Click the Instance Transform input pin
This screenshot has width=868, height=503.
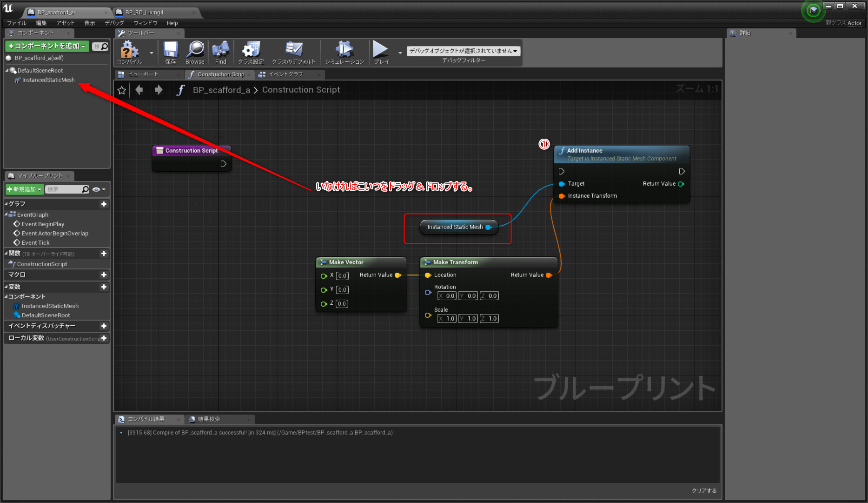[x=562, y=196]
